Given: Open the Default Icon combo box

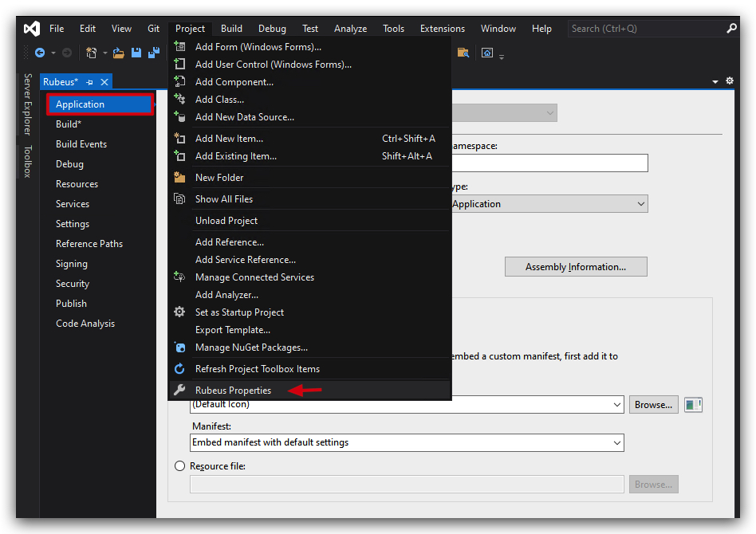Looking at the screenshot, I should tap(407, 405).
